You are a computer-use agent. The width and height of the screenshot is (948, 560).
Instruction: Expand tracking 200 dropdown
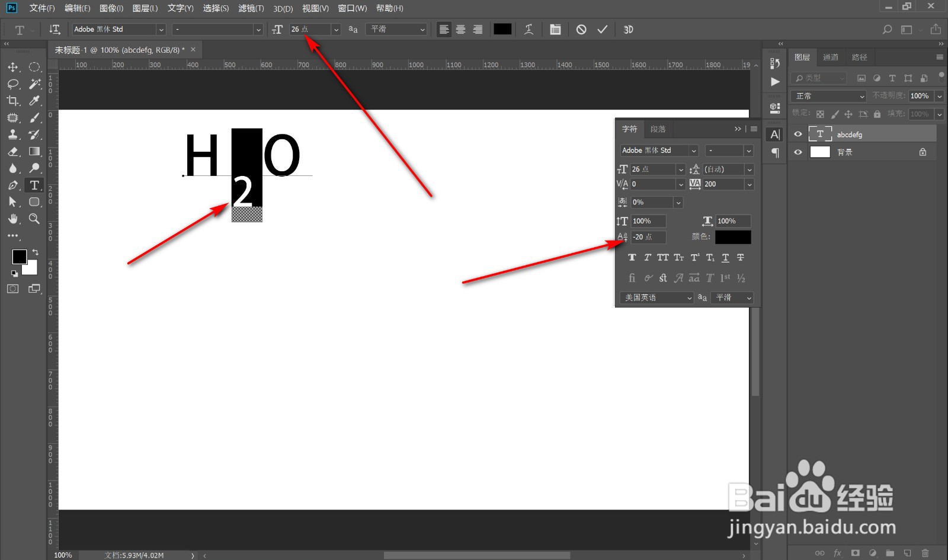pos(750,184)
